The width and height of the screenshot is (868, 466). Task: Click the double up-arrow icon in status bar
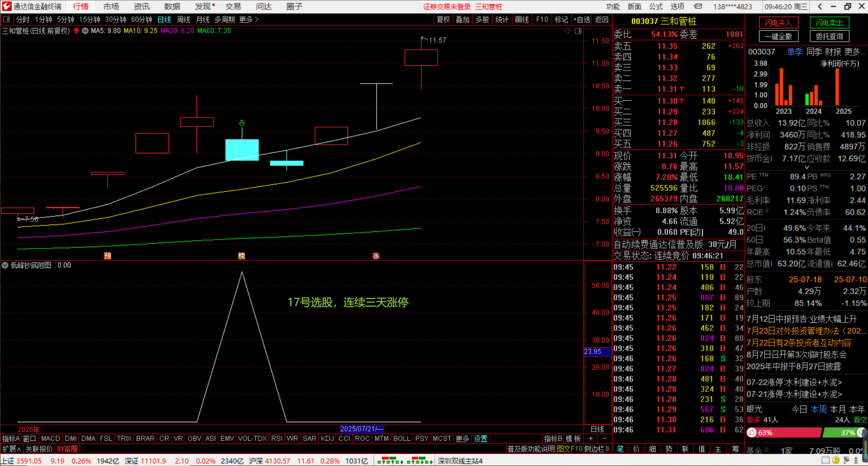tap(856, 461)
